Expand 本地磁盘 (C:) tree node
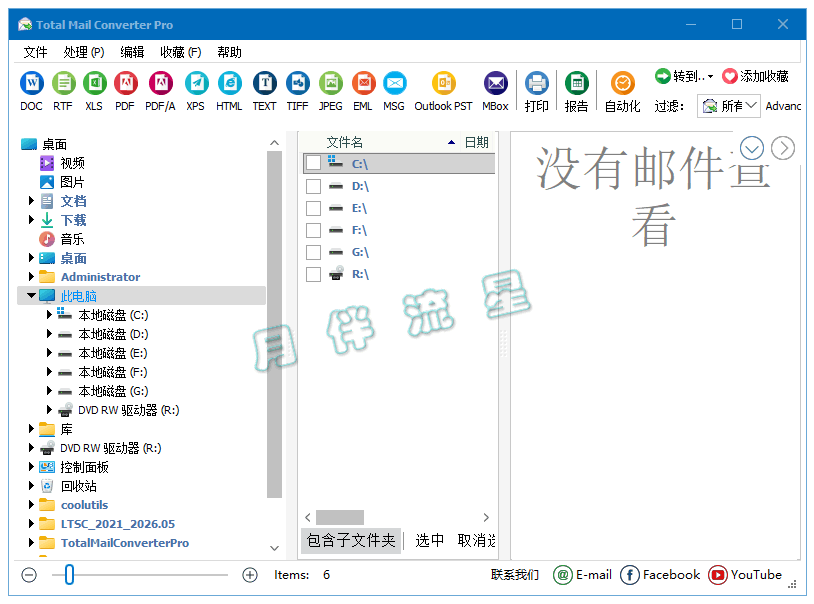Screen dimensions: 814x604 (x=50, y=315)
